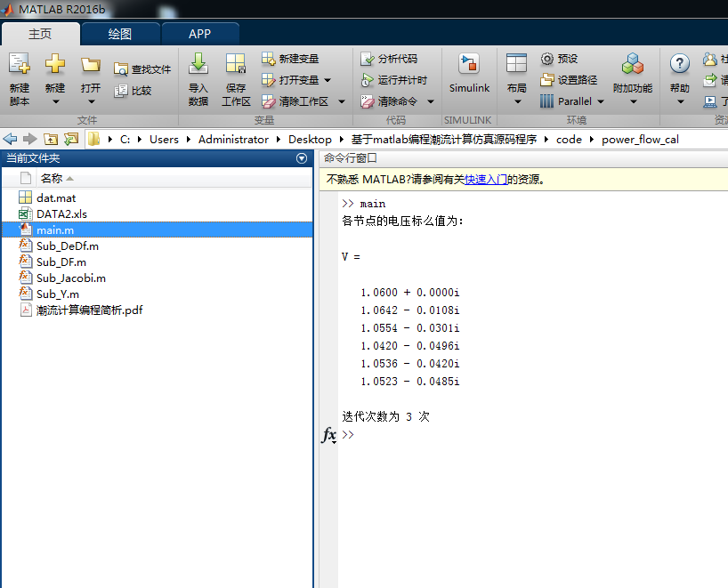728x588 pixels.
Task: Click the 迭代次数为 3 次 output line
Action: (386, 416)
